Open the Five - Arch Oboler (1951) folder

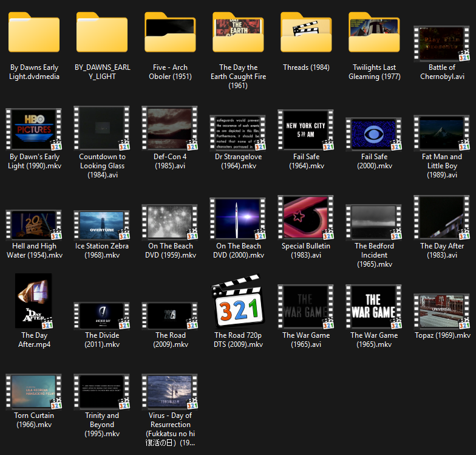(x=170, y=32)
